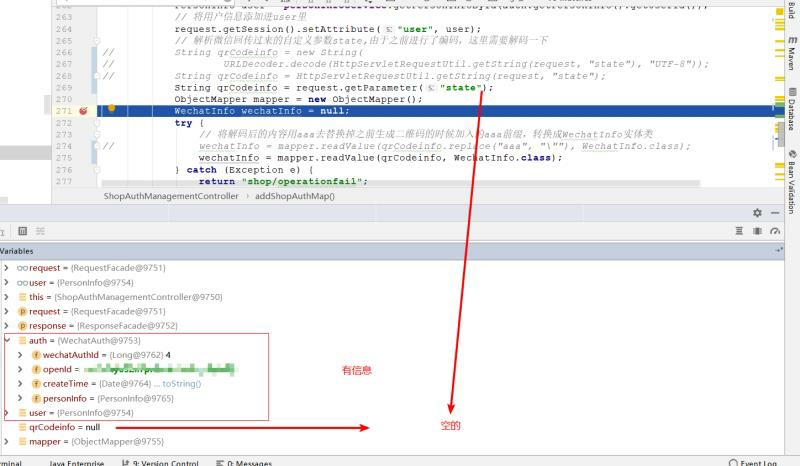Expand the openId field
Screen dimensions: 800x466
pyautogui.click(x=20, y=369)
